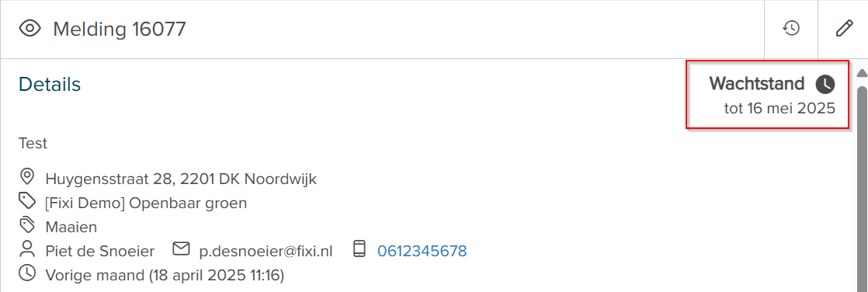Image resolution: width=868 pixels, height=292 pixels.
Task: Click the scrollbar up arrow
Action: point(862,73)
